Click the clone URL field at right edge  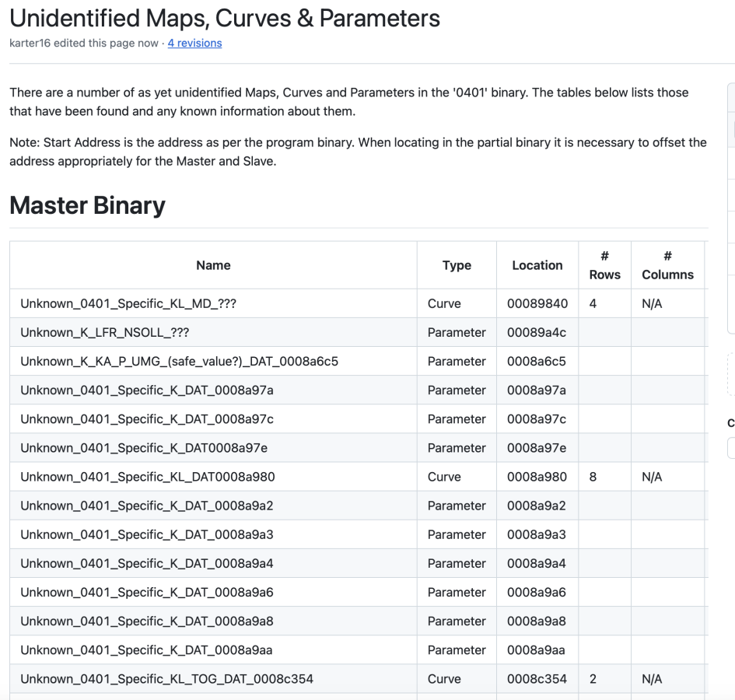click(730, 448)
